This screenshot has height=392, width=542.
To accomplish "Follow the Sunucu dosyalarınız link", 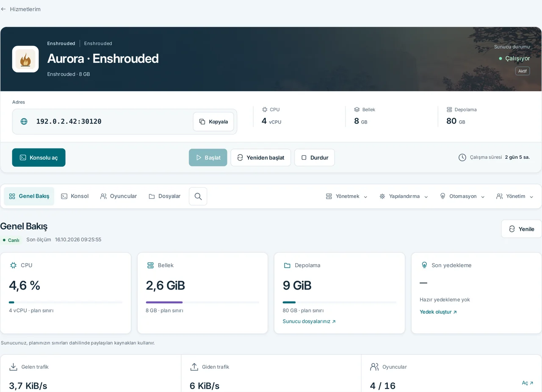I will pos(309,321).
